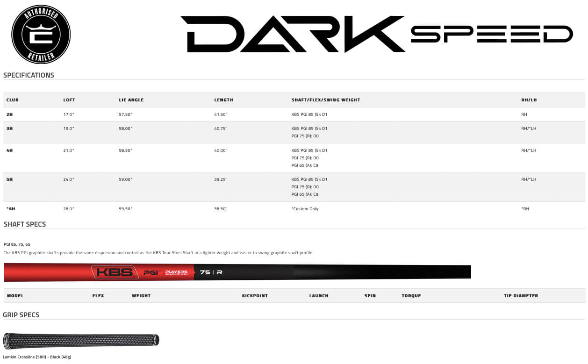This screenshot has height=364, width=588.
Task: Click the TIP DIAMETER shaft column header
Action: 521,296
